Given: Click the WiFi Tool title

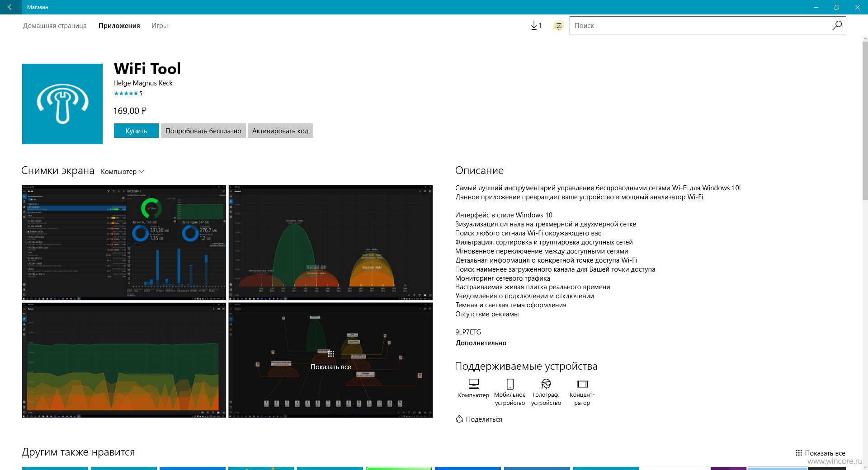Looking at the screenshot, I should (147, 69).
